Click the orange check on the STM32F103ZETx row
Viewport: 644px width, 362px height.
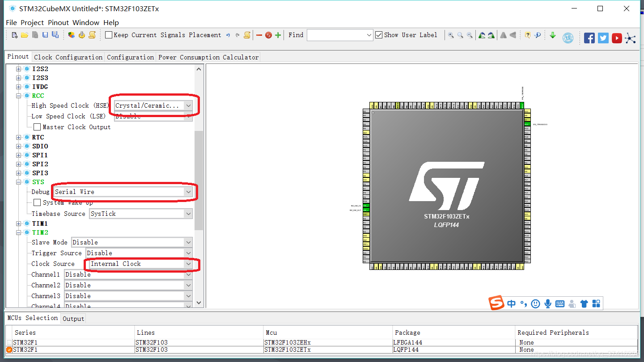pos(9,349)
